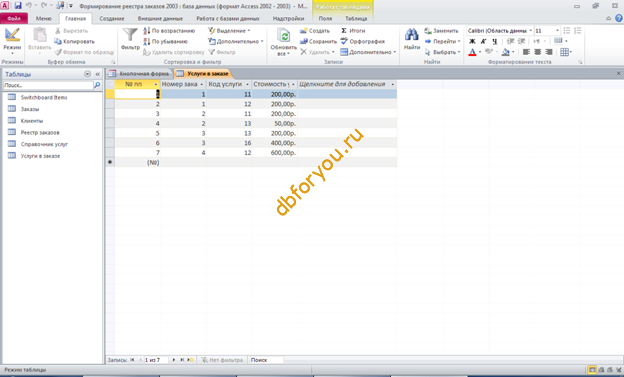
Task: Run Spelling check (Орфография)
Action: 363,41
